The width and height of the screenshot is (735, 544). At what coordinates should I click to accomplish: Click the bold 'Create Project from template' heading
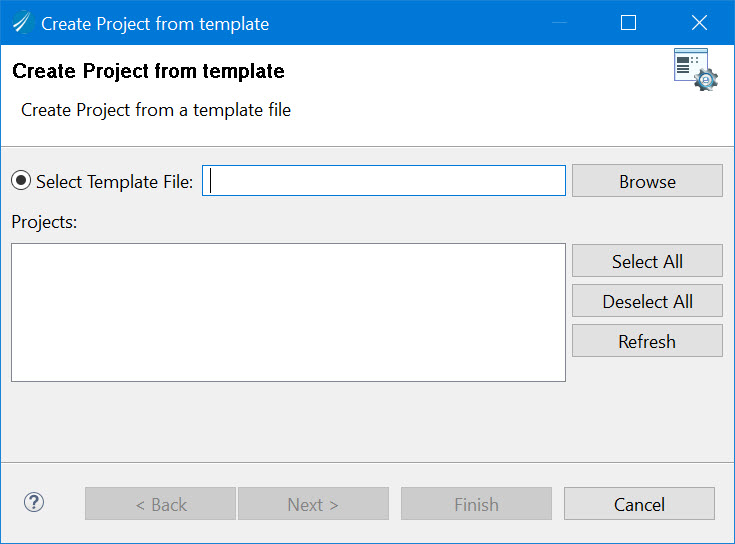click(149, 71)
